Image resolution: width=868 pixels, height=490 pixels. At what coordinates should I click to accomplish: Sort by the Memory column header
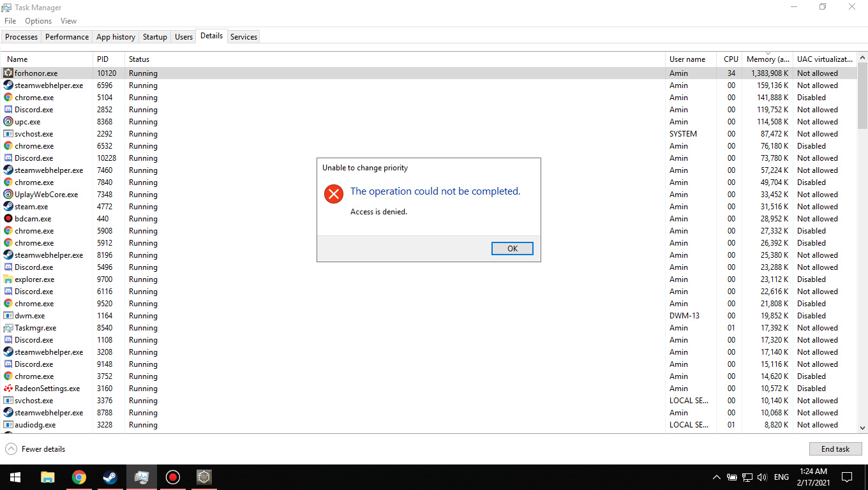(x=767, y=59)
